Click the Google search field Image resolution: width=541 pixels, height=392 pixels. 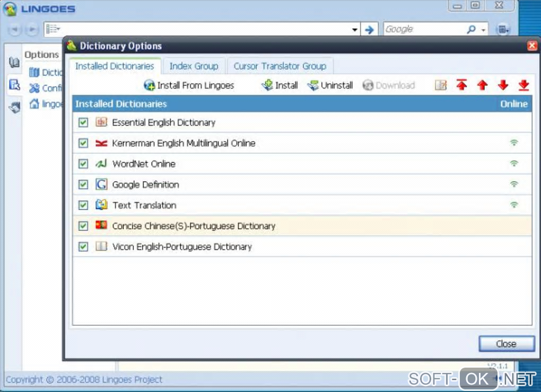pos(424,30)
